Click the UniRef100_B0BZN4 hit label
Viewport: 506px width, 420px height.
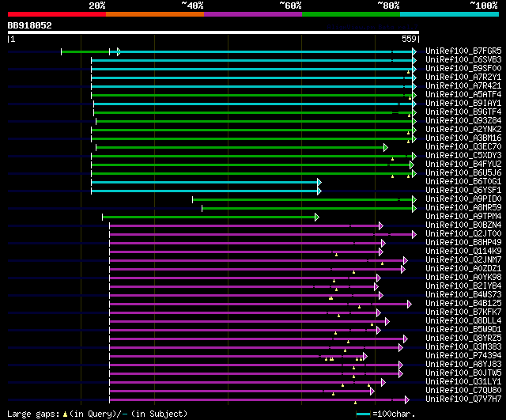click(x=463, y=225)
